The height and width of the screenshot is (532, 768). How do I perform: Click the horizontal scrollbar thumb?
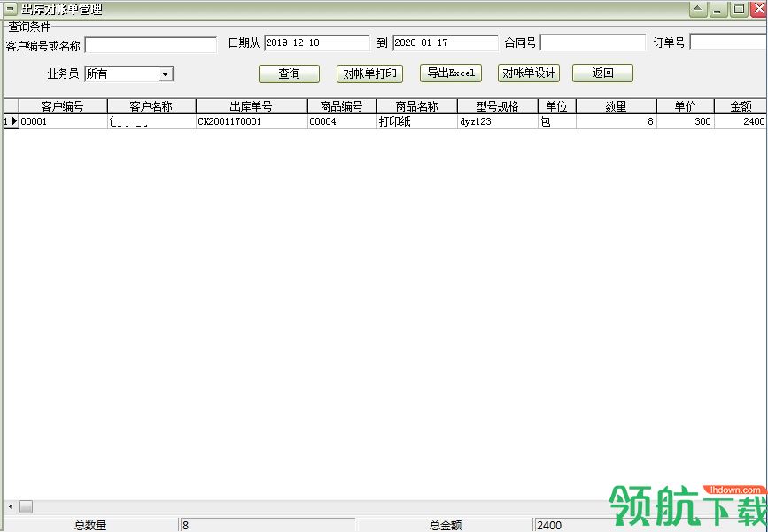[x=26, y=506]
